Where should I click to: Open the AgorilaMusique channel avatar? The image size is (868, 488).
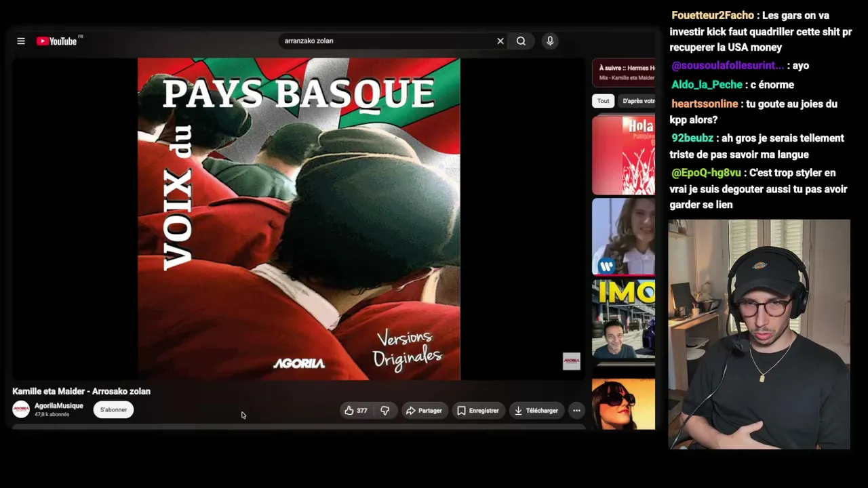[x=21, y=409]
